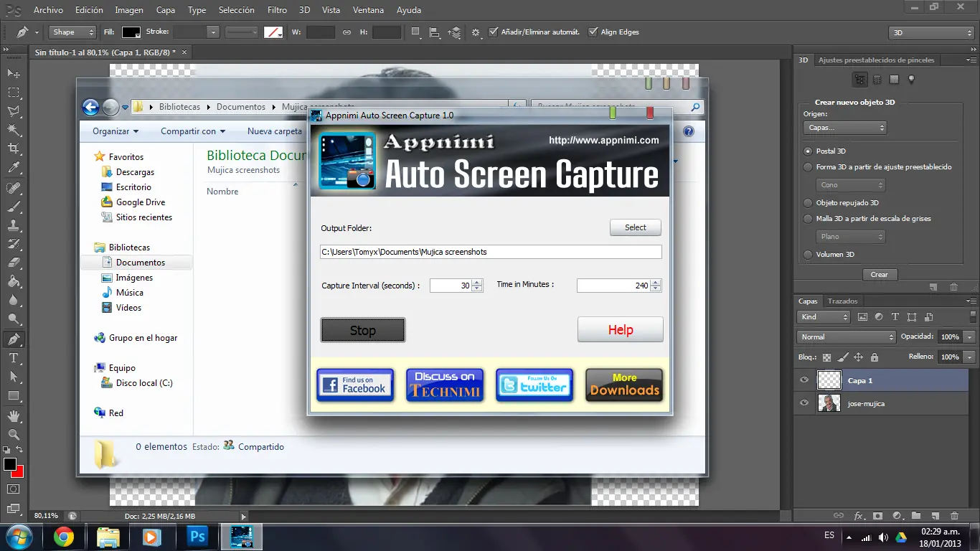The image size is (980, 551).
Task: Open the Fill color swatch
Action: pos(131,32)
